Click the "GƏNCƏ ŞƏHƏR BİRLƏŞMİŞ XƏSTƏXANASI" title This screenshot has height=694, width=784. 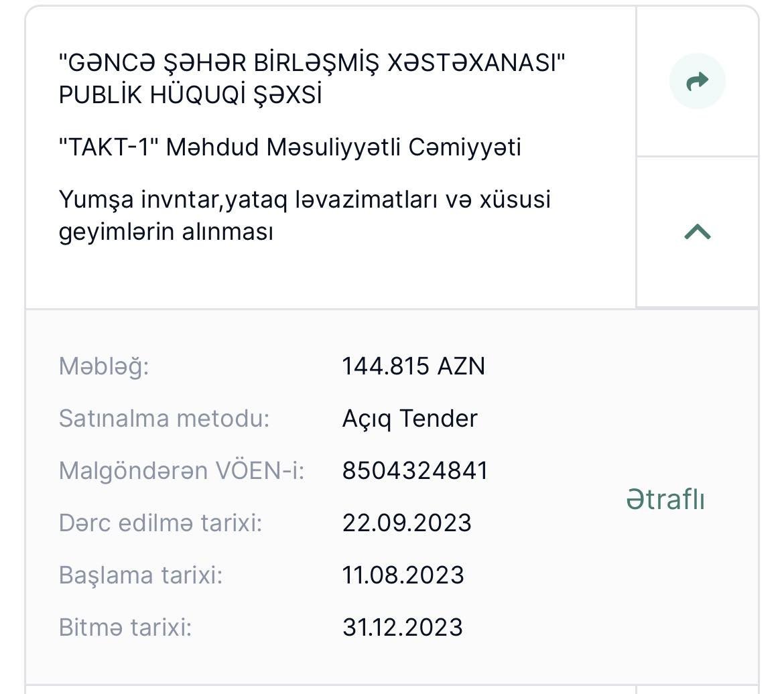coord(312,64)
